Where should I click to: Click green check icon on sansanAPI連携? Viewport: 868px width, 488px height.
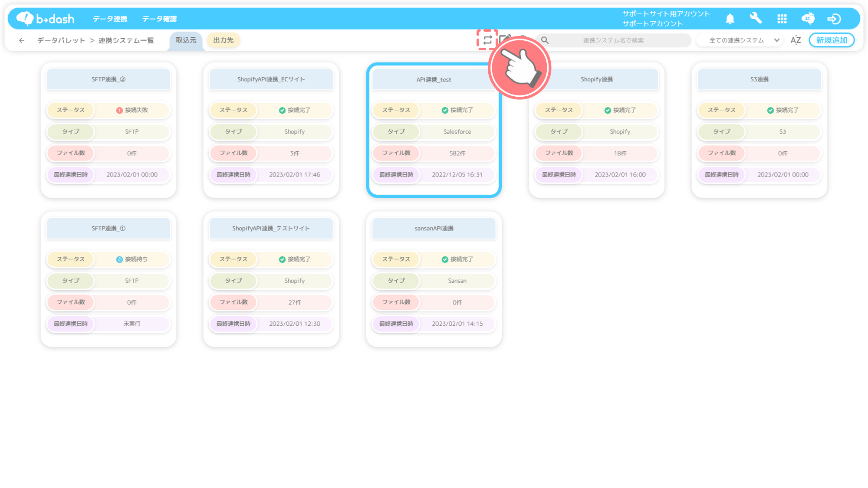445,259
